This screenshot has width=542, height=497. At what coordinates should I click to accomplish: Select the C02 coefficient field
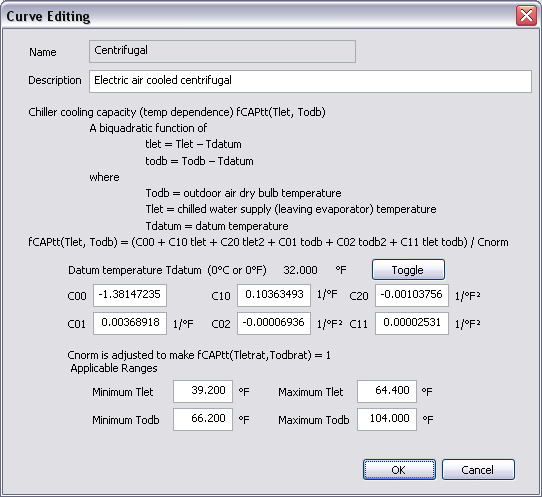pos(274,323)
